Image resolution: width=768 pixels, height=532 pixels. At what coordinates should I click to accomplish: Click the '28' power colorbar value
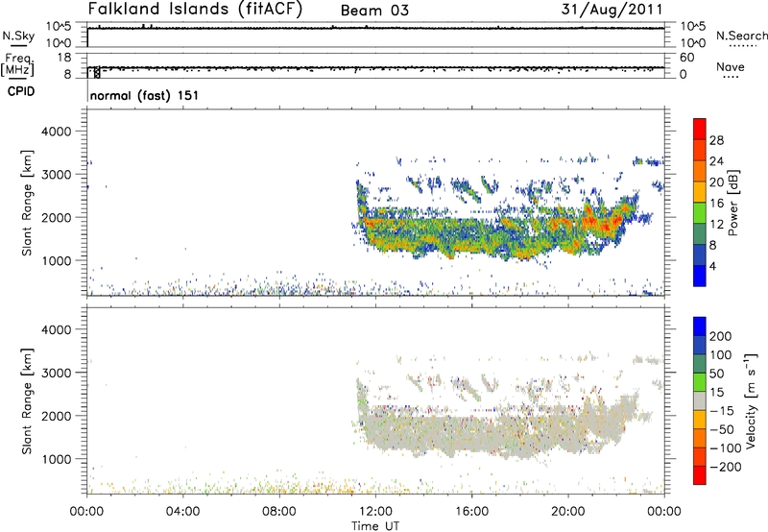coord(716,140)
